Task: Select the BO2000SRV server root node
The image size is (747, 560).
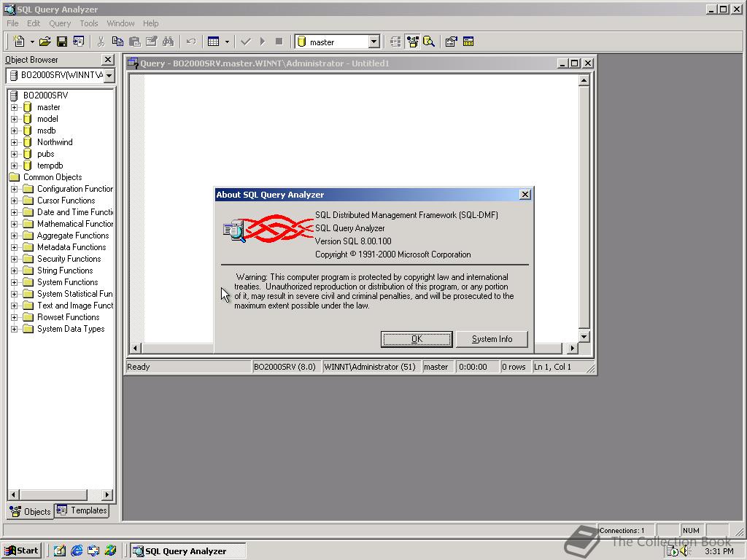Action: click(x=45, y=96)
